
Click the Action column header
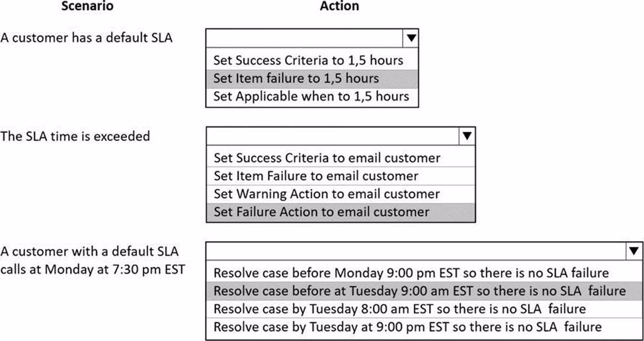[340, 7]
